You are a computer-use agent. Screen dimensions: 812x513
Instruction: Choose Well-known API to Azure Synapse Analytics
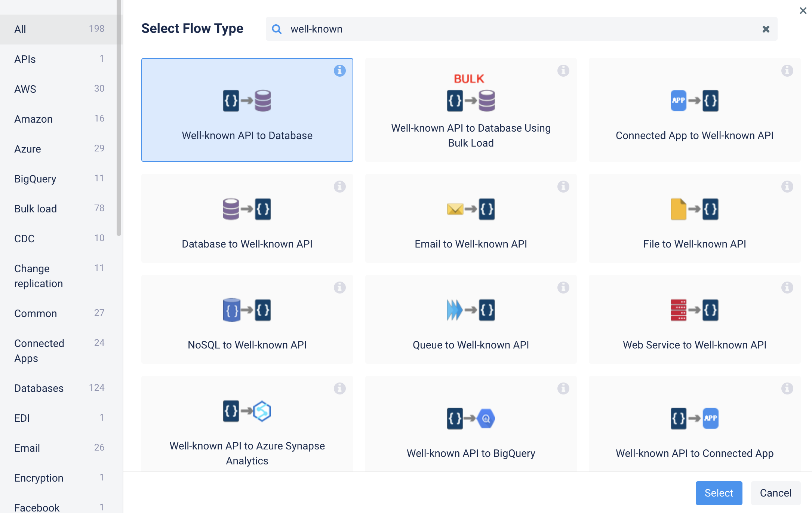click(x=247, y=424)
